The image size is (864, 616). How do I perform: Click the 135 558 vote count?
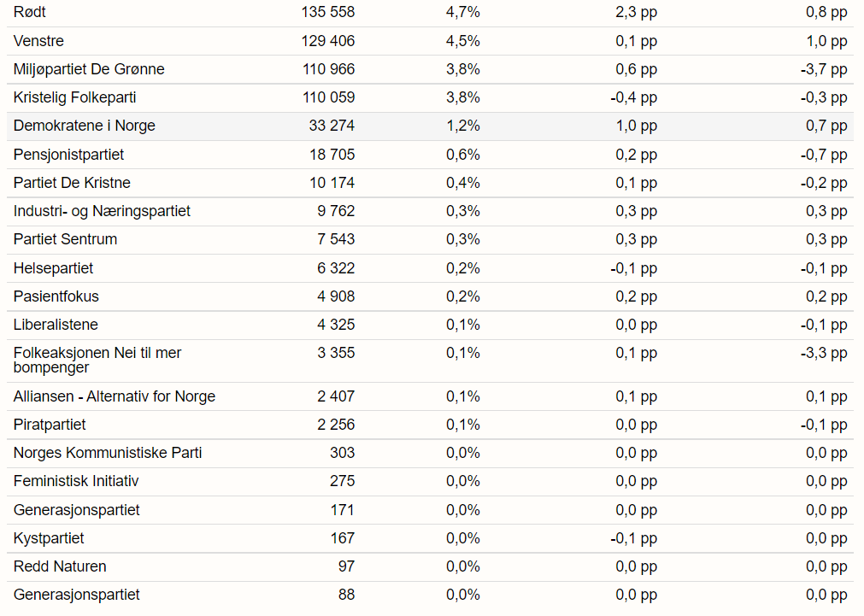(x=328, y=13)
